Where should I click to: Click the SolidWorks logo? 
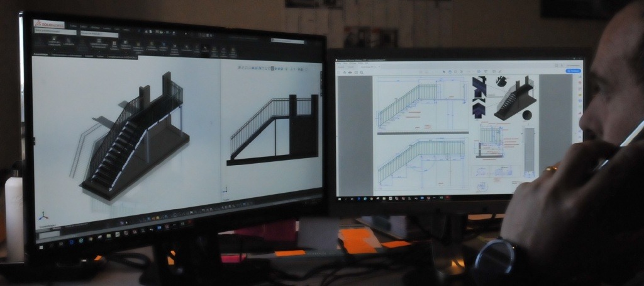[49, 25]
